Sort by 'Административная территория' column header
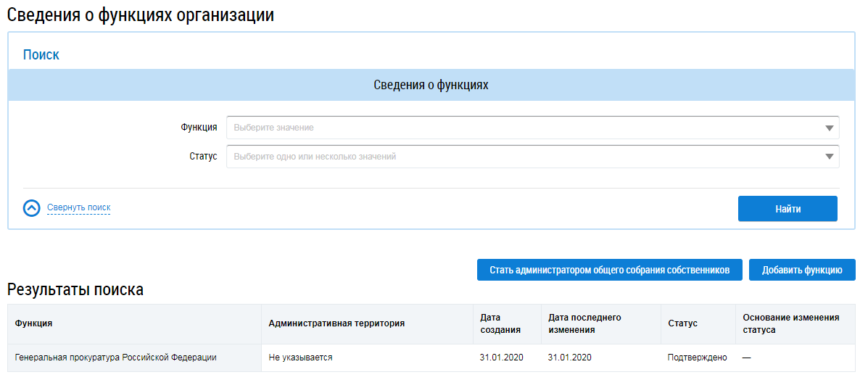Screen dimensions: 868x380 pos(336,323)
